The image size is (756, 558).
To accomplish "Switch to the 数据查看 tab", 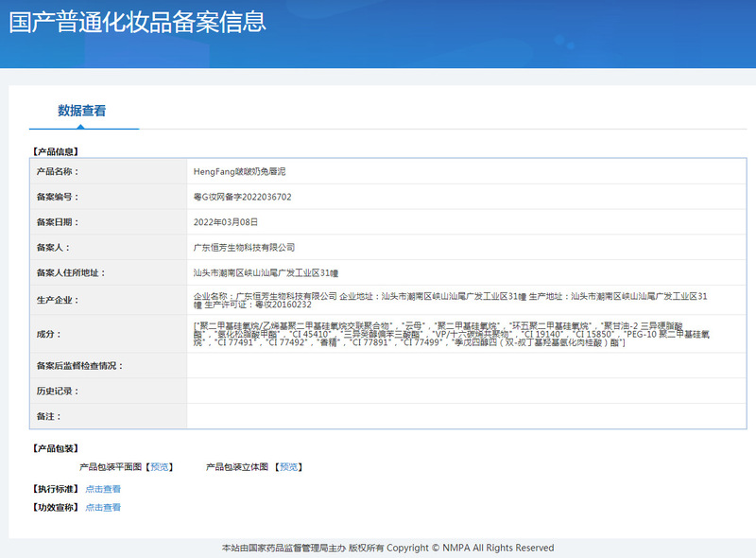I will click(82, 111).
